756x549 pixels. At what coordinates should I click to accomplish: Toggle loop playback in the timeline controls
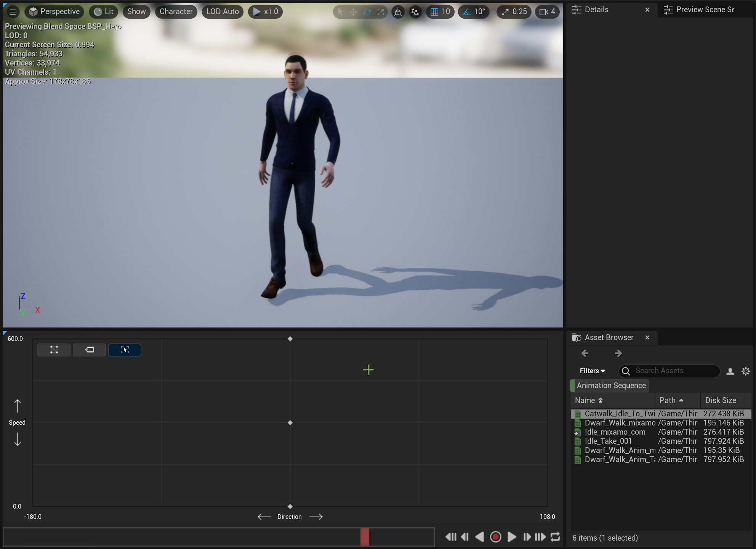[555, 537]
